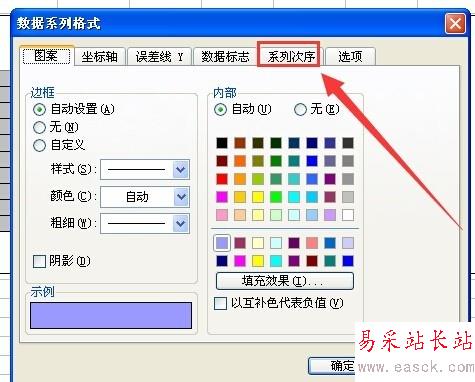Select the highlighted periwinkle swatch below the divider
The image size is (475, 382).
click(222, 243)
